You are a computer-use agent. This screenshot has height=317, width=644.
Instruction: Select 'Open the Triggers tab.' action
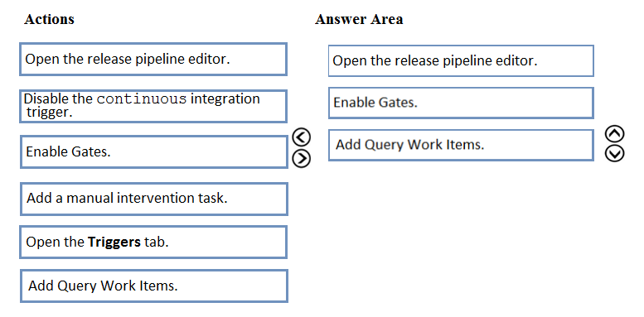coord(153,242)
